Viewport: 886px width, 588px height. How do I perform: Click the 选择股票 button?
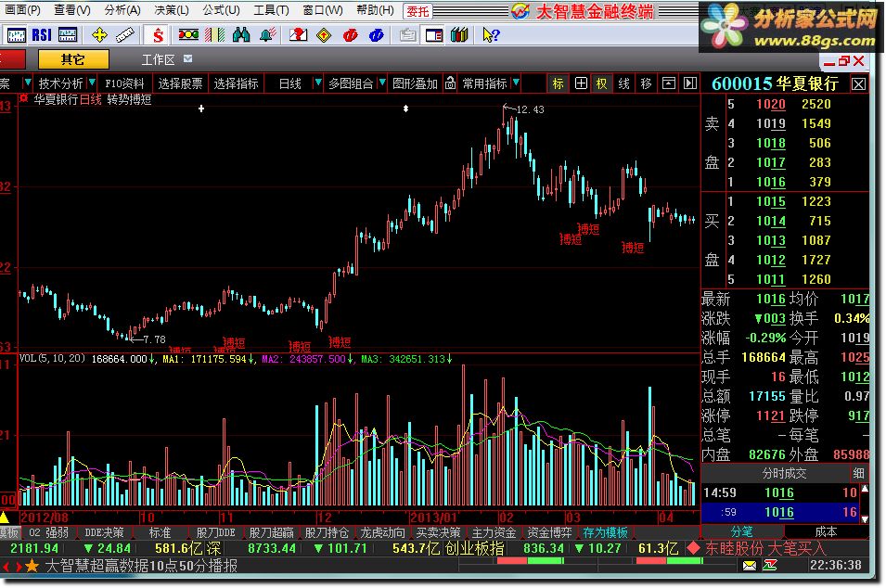[x=180, y=83]
